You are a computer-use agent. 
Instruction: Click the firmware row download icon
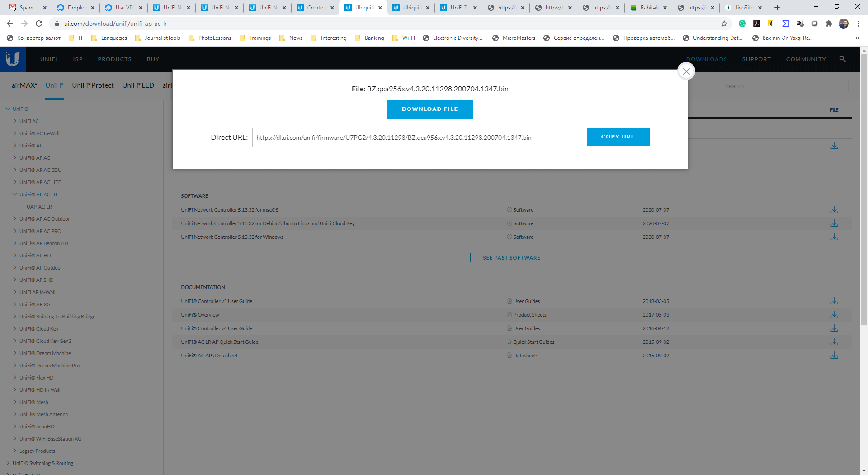point(834,146)
